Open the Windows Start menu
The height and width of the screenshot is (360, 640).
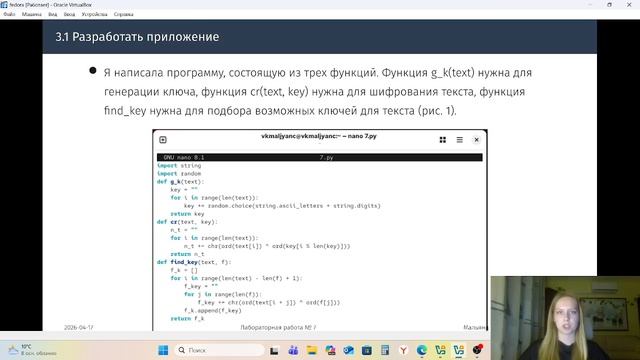(163, 350)
